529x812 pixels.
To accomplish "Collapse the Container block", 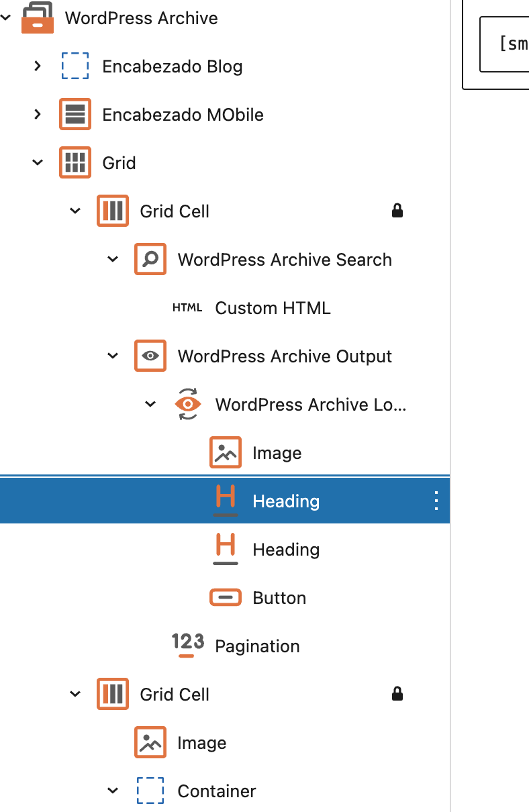I will point(113,791).
